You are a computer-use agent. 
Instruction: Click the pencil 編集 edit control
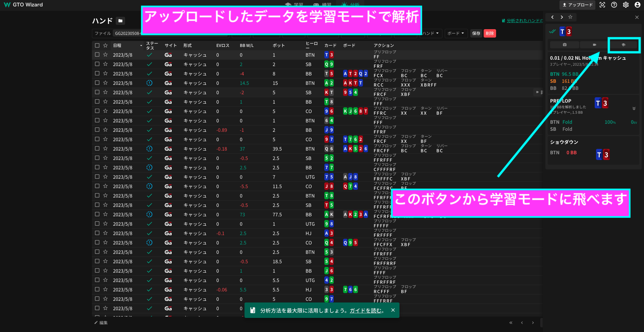pyautogui.click(x=101, y=323)
